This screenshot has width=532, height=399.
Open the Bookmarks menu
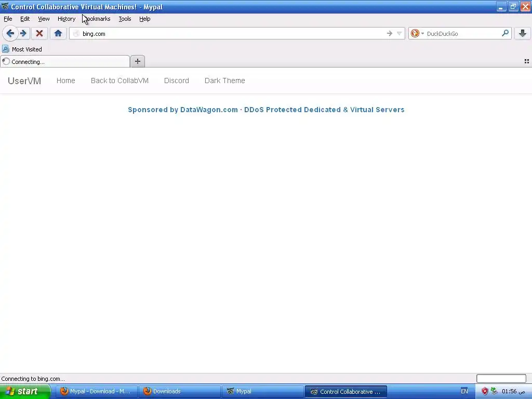(x=97, y=19)
